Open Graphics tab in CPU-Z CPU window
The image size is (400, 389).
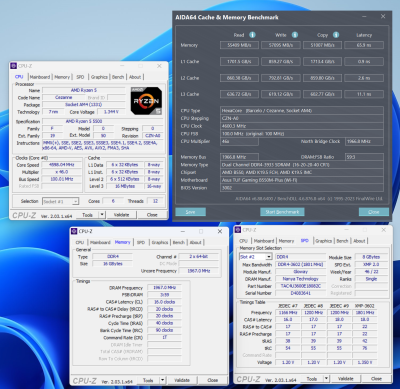(99, 77)
